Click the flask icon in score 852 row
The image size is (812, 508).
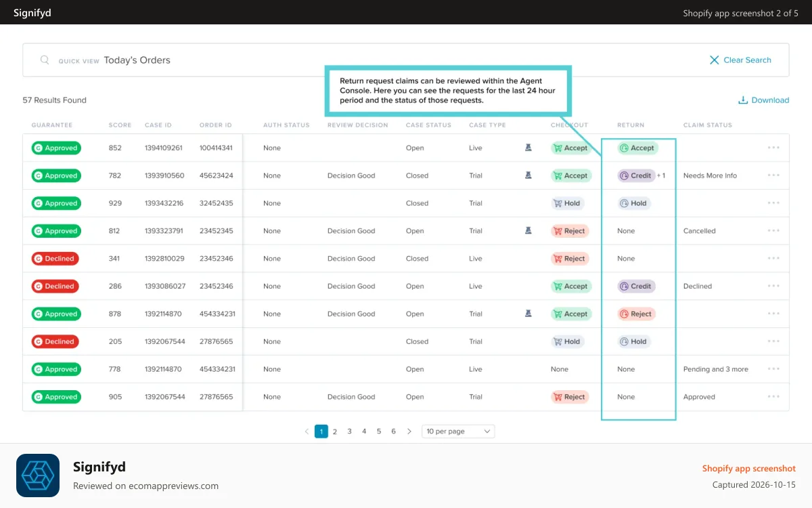(528, 148)
